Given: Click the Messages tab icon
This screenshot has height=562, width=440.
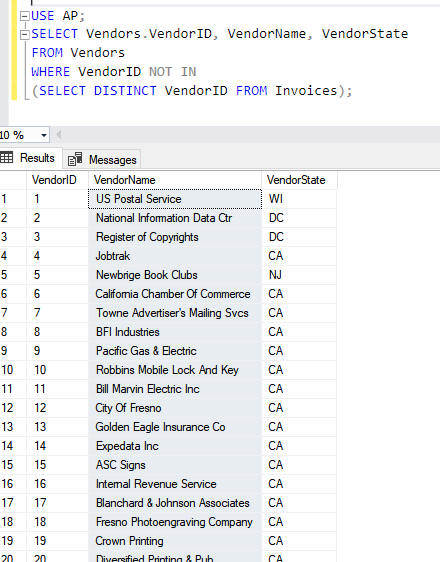Looking at the screenshot, I should pos(75,159).
